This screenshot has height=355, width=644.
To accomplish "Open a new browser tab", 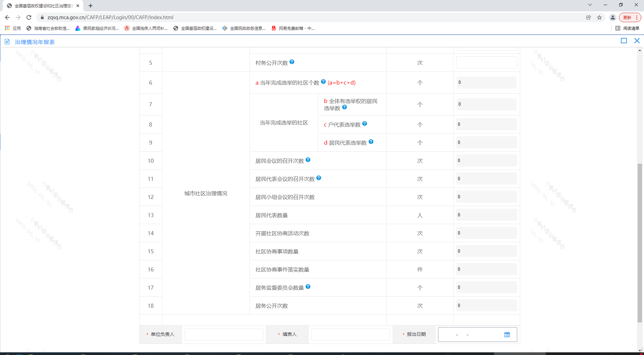I will click(x=91, y=6).
